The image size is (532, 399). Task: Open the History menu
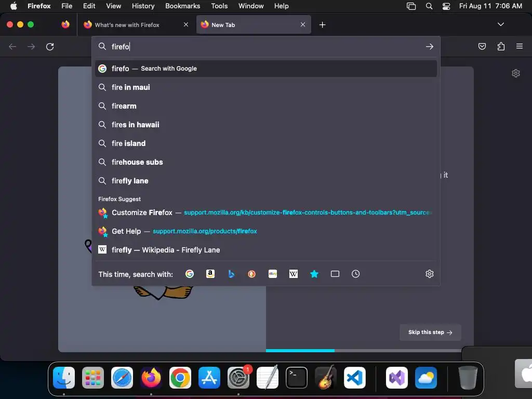[143, 6]
